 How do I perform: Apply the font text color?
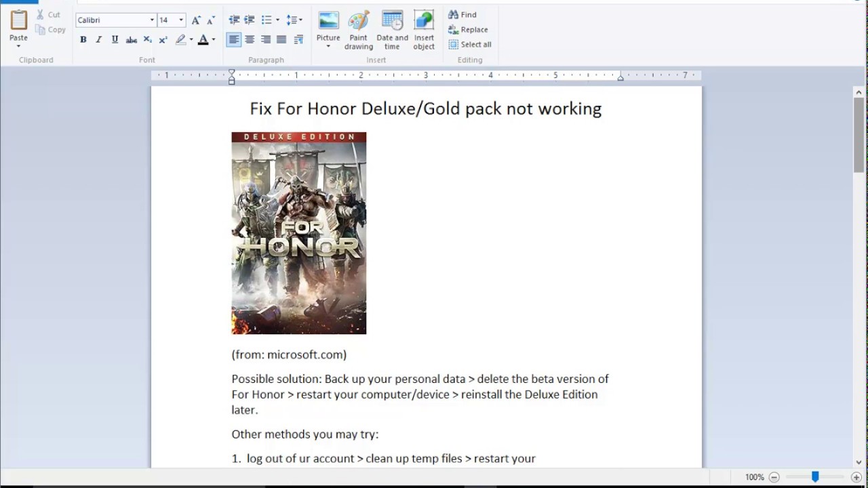tap(203, 40)
